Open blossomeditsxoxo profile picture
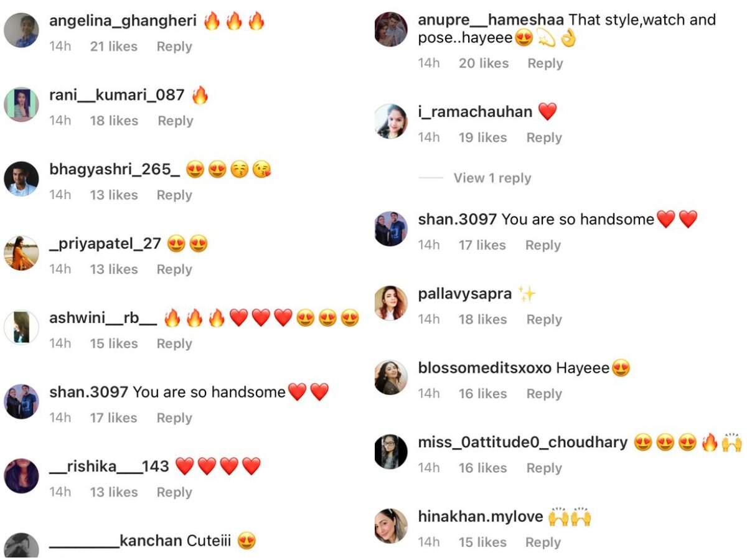747x560 pixels. [391, 377]
